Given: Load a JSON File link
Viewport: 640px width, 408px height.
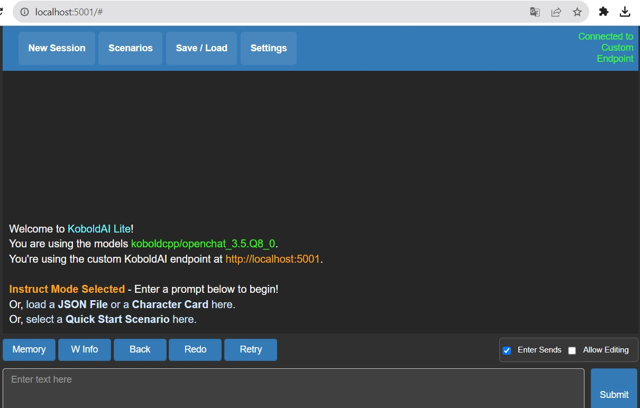Looking at the screenshot, I should coord(82,304).
